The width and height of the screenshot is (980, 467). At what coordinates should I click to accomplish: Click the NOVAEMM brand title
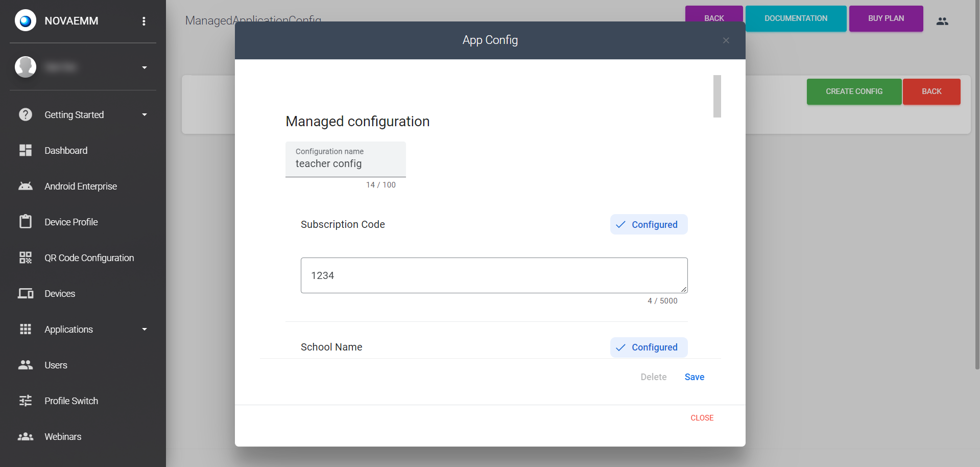pyautogui.click(x=71, y=21)
